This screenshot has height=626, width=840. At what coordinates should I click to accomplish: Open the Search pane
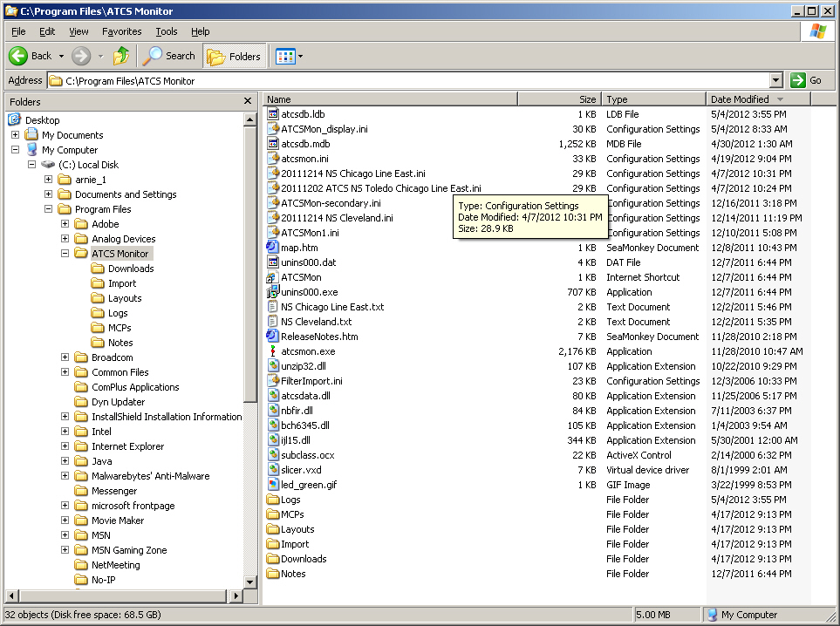click(169, 55)
